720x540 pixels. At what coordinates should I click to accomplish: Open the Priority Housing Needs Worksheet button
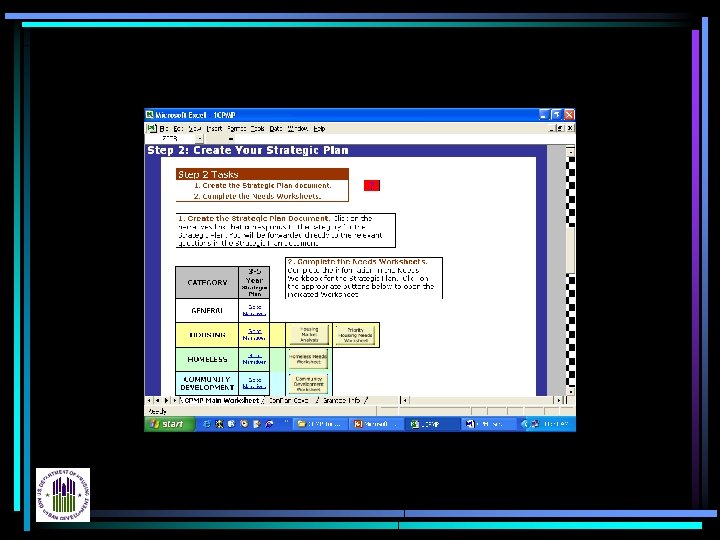[355, 335]
